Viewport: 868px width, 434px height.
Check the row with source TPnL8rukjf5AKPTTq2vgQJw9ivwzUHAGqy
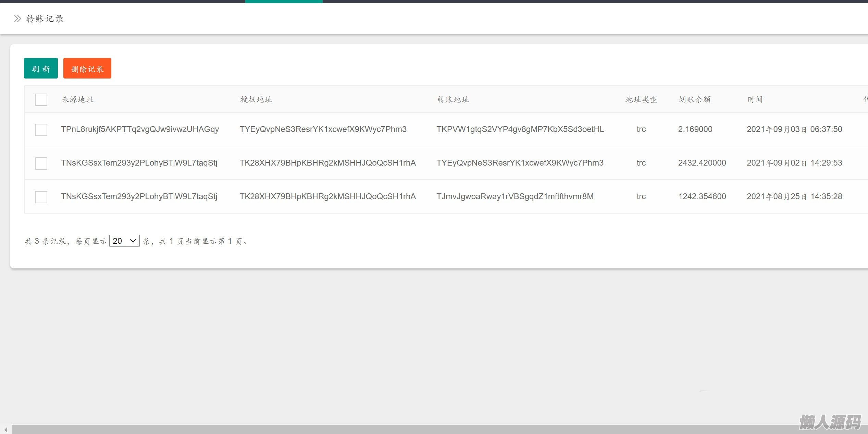(41, 130)
